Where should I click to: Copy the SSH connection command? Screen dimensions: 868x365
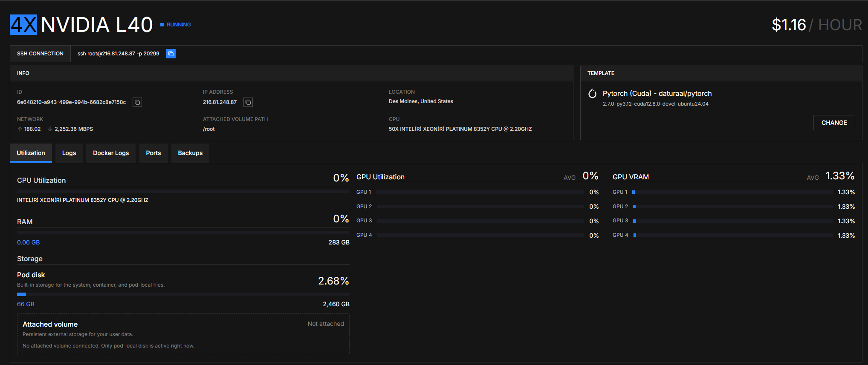click(x=171, y=54)
